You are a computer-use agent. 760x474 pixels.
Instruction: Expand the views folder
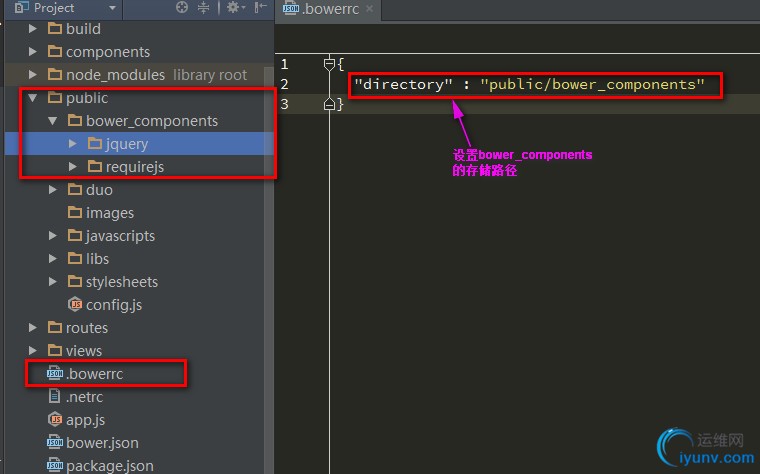pos(32,350)
